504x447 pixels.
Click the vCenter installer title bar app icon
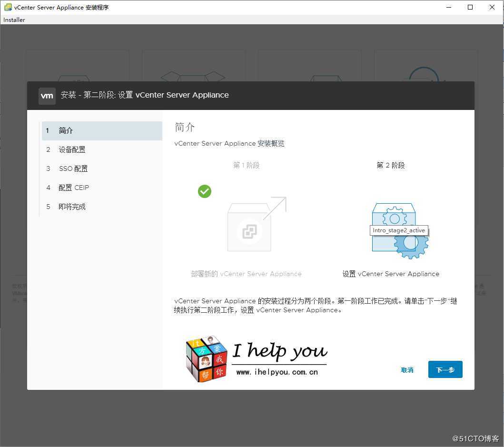pyautogui.click(x=8, y=7)
